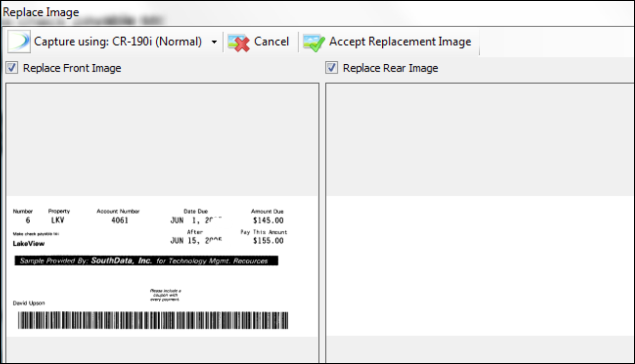Click the green checkmark Accept icon
635x364 pixels.
click(314, 42)
